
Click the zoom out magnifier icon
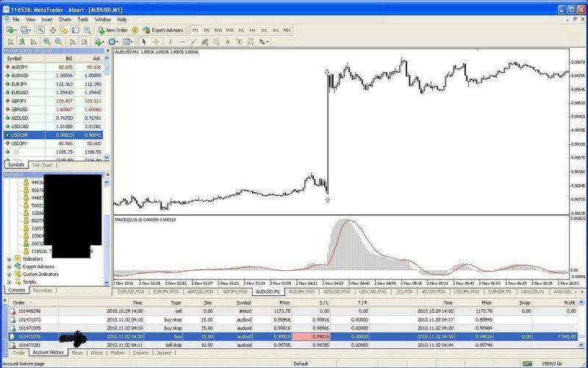pyautogui.click(x=58, y=42)
